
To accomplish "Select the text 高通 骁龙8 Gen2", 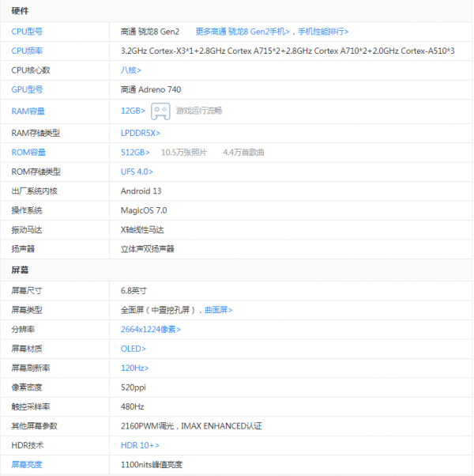I will click(x=150, y=32).
